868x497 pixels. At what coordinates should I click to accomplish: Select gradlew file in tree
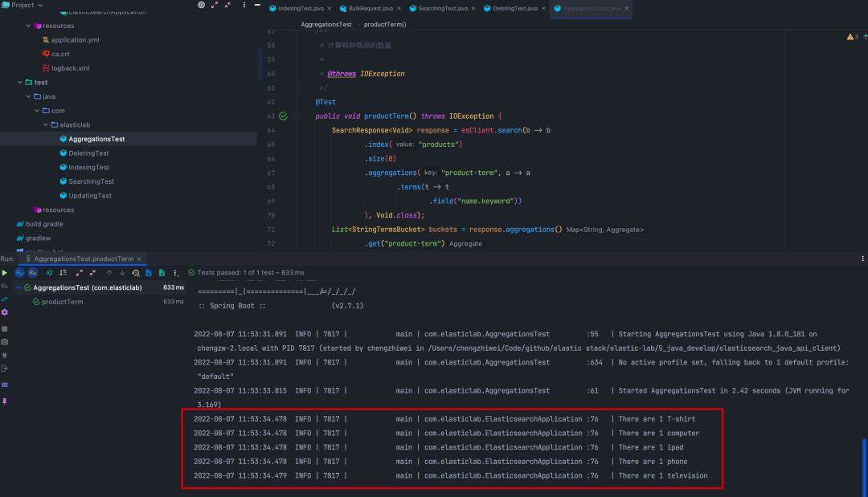coord(39,238)
